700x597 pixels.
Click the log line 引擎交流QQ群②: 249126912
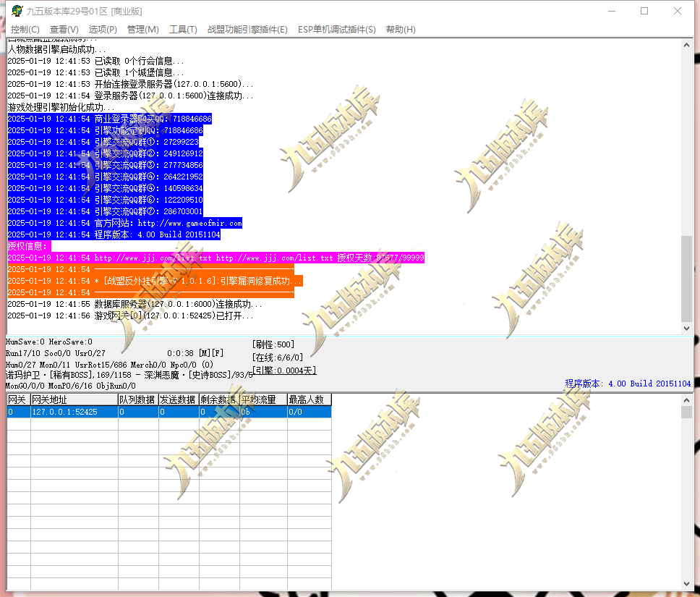coord(106,153)
